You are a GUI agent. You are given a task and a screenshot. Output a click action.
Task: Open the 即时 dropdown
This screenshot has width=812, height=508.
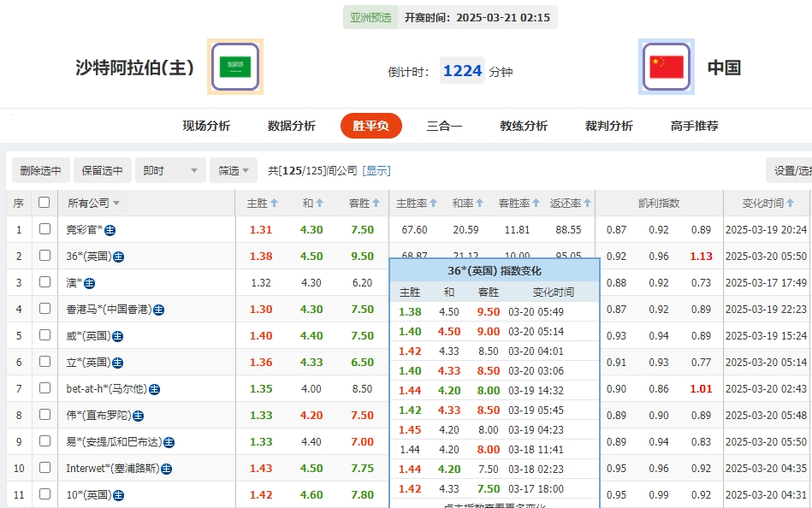[170, 169]
